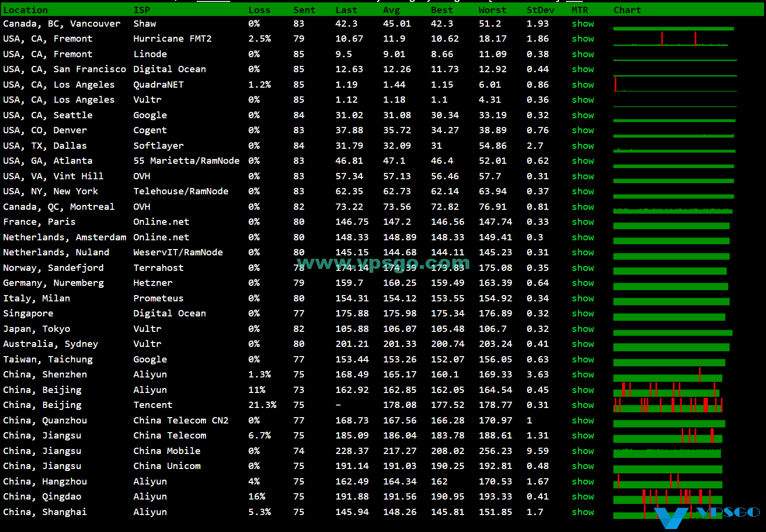Open show link for Singapore Digital Ocean row

click(582, 313)
